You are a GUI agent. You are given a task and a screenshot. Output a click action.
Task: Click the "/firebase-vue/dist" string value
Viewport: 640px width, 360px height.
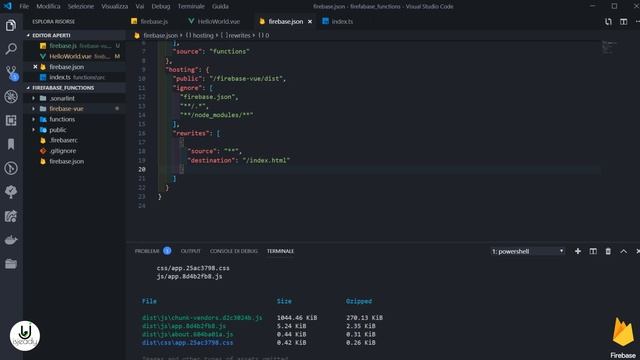[246, 79]
